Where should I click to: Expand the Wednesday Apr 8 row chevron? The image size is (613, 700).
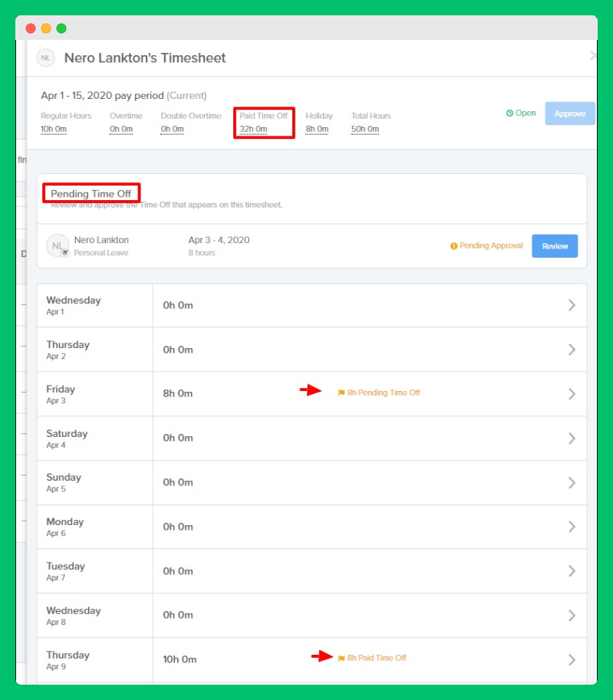(x=572, y=616)
